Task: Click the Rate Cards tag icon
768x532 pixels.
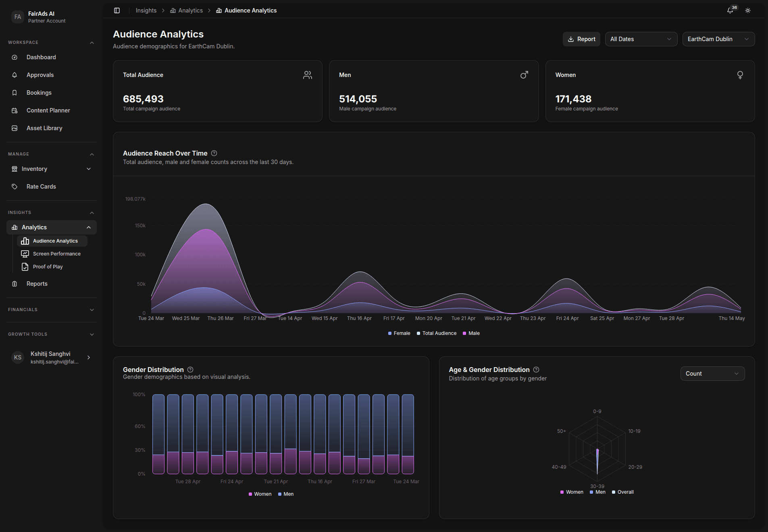Action: click(x=15, y=187)
